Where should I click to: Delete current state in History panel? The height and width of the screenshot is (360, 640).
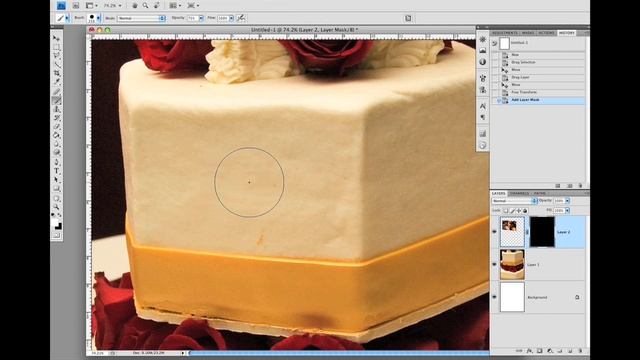pos(580,186)
